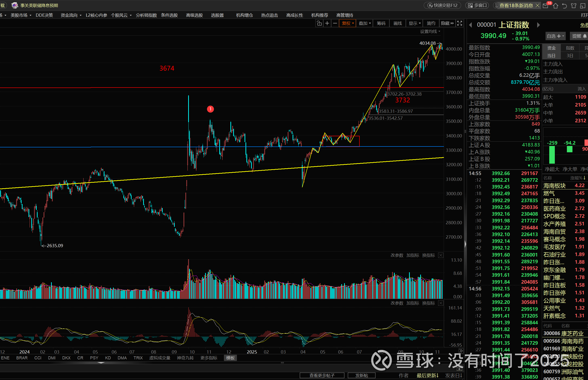Viewport: 588px width, 380px height.
Task: Go to home via house icon
Action: [x=556, y=6]
